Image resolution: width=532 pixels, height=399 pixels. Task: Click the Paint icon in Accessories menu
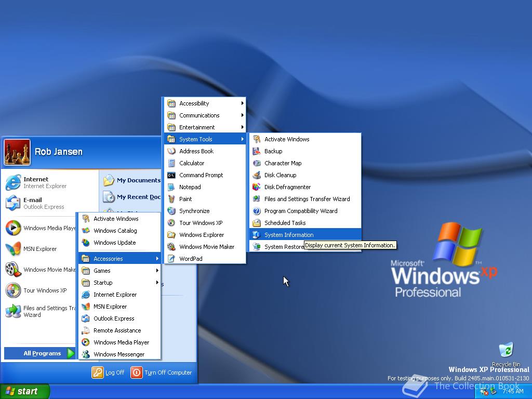pos(171,199)
